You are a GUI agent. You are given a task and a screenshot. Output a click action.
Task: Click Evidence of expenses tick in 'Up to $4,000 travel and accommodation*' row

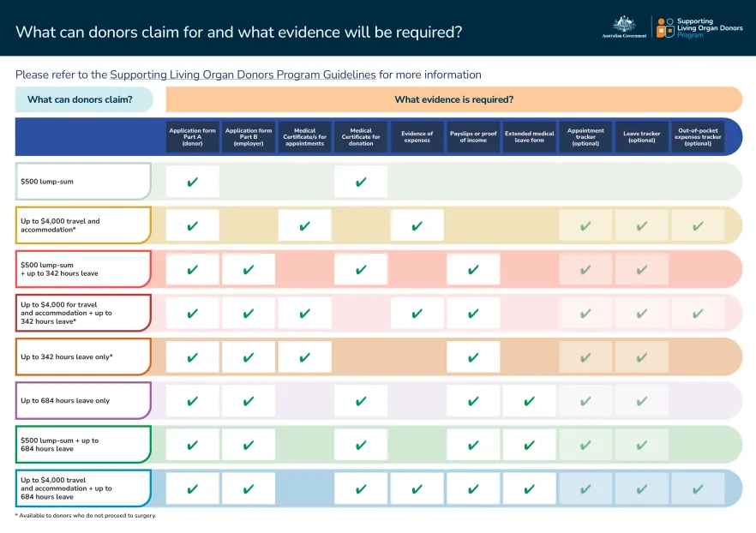(x=417, y=225)
